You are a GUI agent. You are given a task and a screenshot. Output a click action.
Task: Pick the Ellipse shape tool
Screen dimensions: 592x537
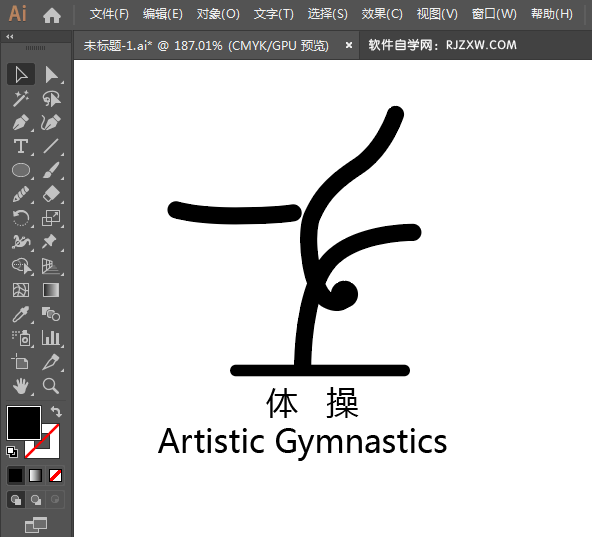coord(21,170)
